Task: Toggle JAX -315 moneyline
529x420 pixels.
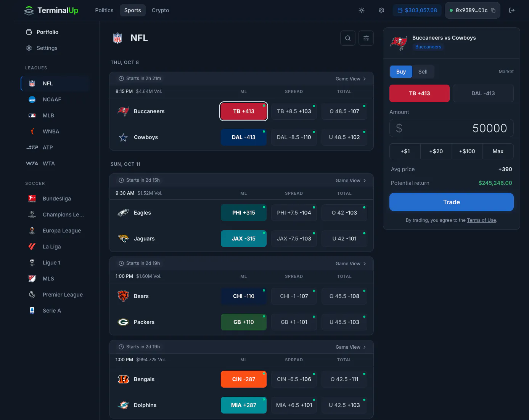Action: [x=244, y=239]
